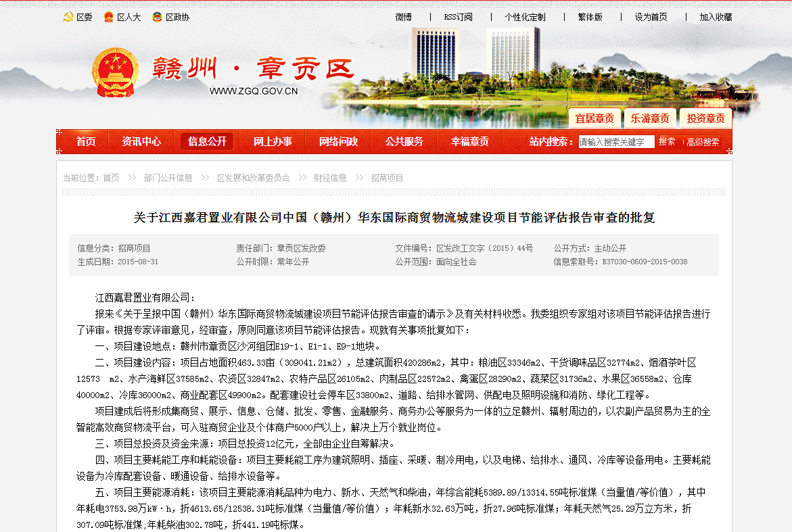Click the emblem icon beside 区政协
The height and width of the screenshot is (532, 792).
157,17
